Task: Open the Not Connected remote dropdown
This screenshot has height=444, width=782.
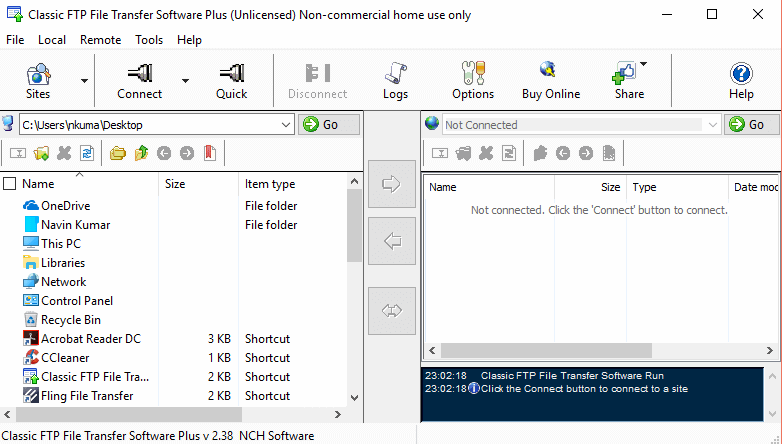Action: (713, 125)
